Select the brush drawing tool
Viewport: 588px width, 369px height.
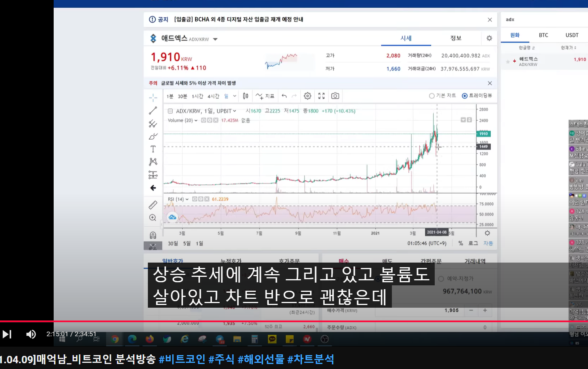click(x=153, y=136)
